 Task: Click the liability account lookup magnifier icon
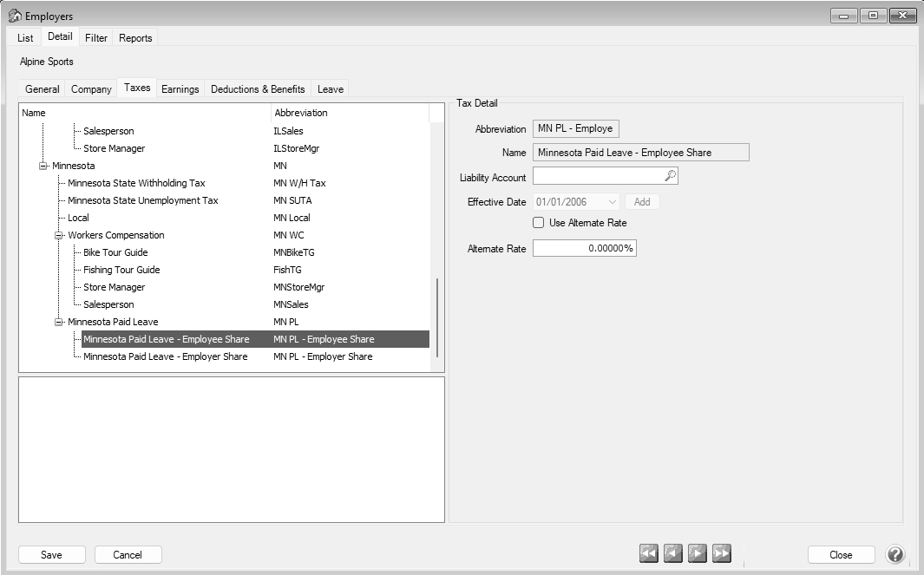click(x=670, y=176)
